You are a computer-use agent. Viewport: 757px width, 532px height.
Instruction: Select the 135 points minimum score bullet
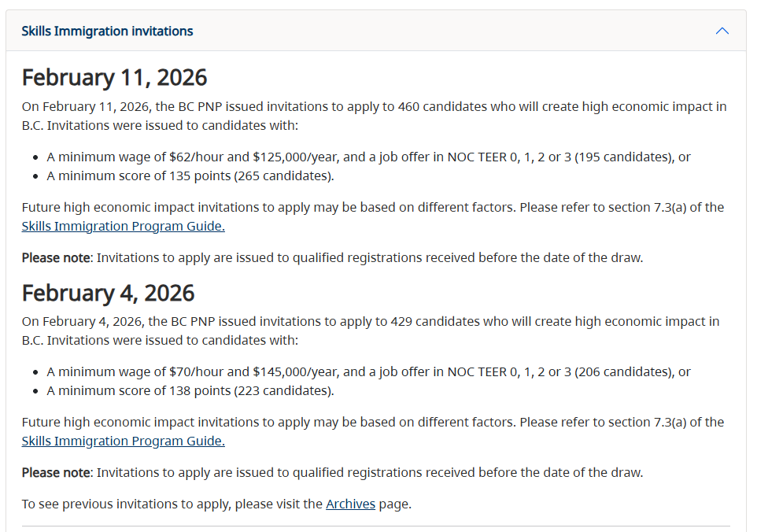coord(190,175)
